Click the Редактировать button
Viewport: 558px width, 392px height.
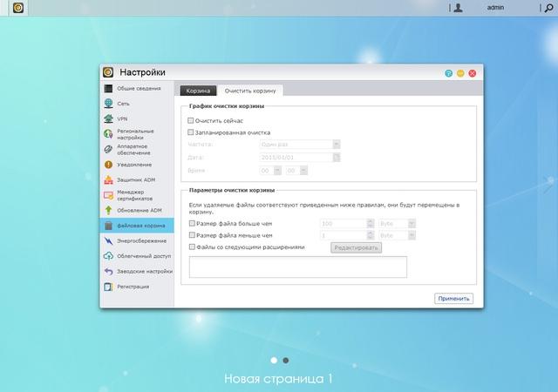(x=357, y=247)
